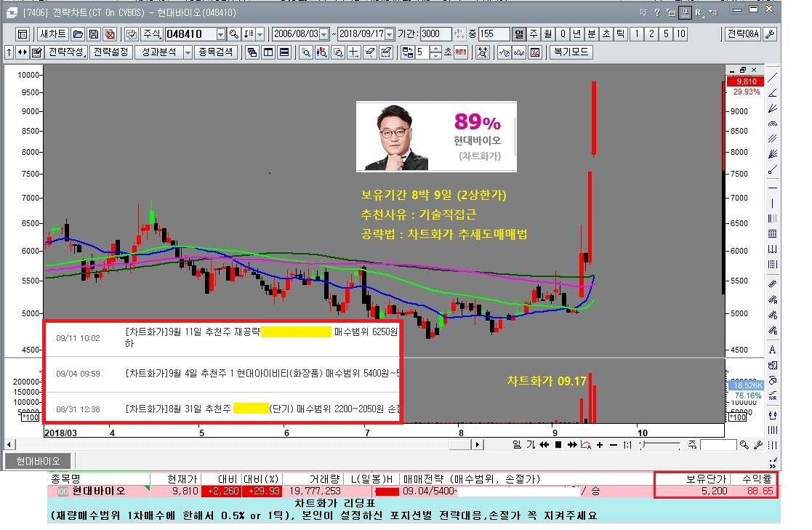Expand the sort list dropdown arrow
The image size is (812, 530).
[260, 34]
